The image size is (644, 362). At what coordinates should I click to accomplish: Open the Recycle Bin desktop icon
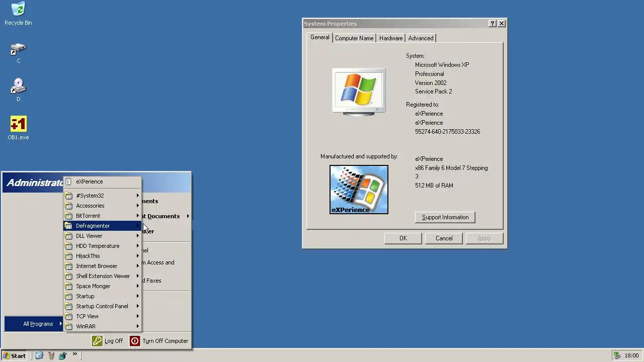18,14
